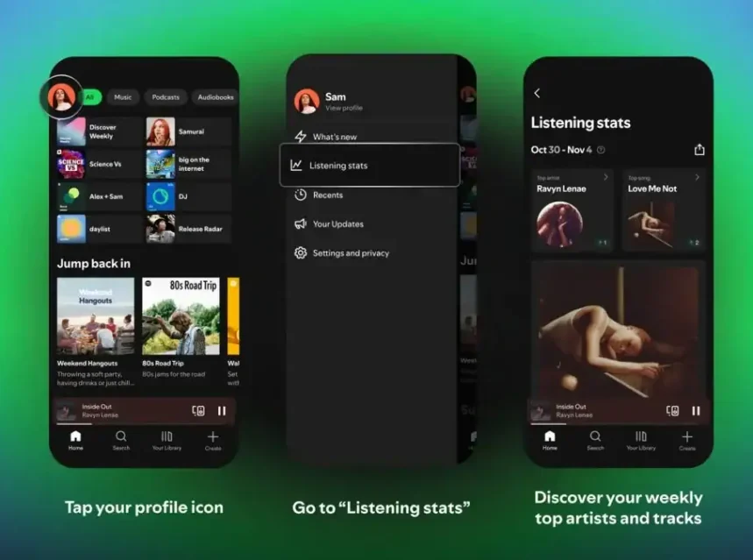Select the Podcasts filter chip
This screenshot has width=753, height=560.
coord(165,97)
